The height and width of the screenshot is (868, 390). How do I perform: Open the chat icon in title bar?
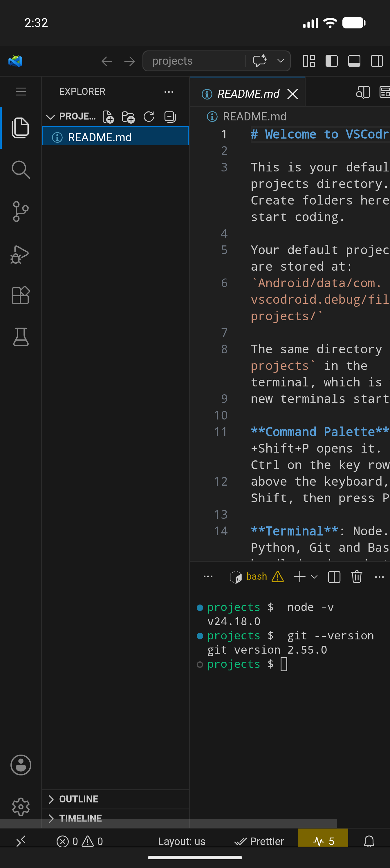pos(260,61)
